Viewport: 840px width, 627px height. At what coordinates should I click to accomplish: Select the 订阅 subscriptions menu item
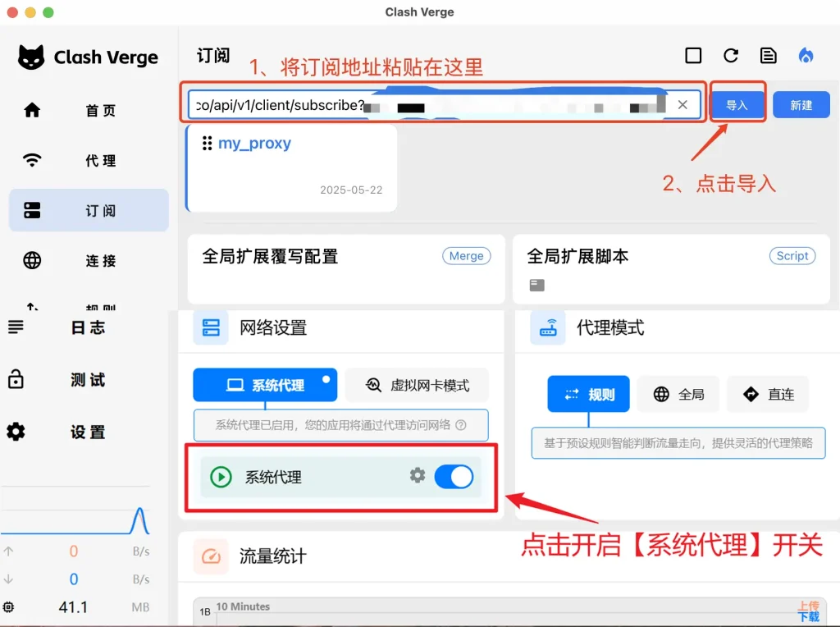(89, 210)
